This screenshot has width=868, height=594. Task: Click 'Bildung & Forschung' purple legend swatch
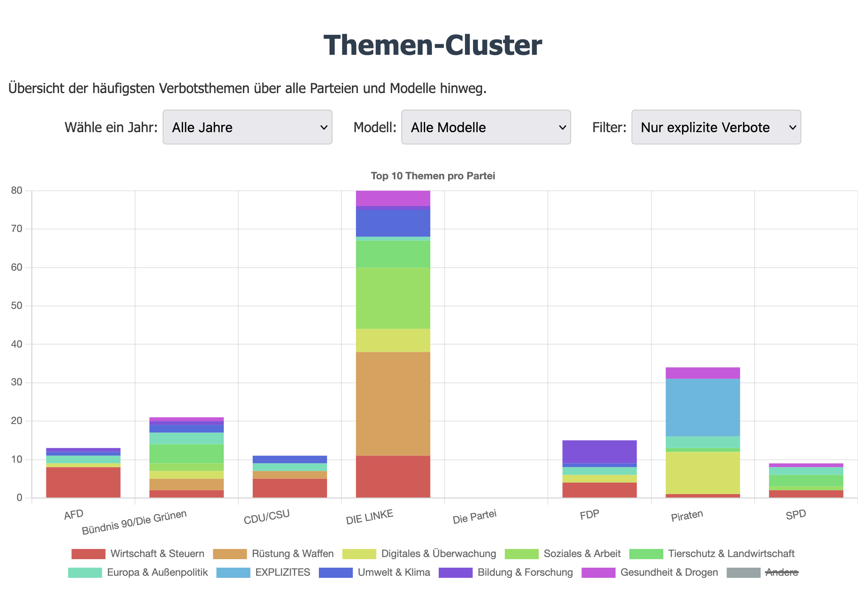click(x=455, y=572)
